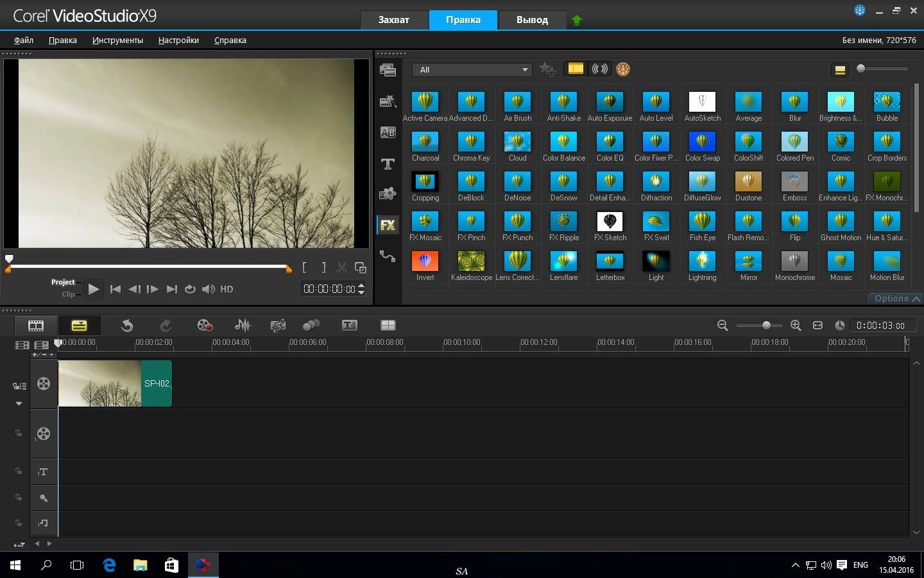The width and height of the screenshot is (924, 578).
Task: Open the Track Motion tool
Action: [311, 326]
